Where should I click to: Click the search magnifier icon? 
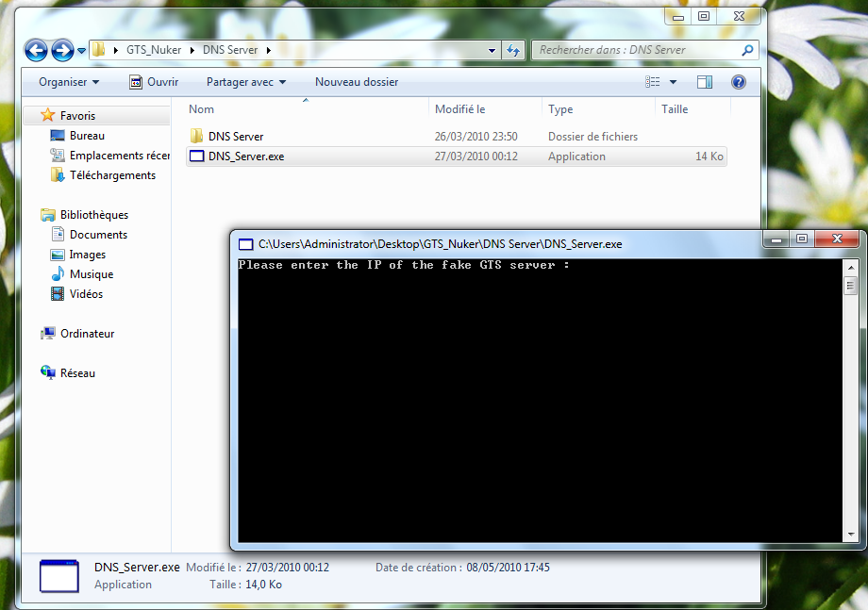pyautogui.click(x=748, y=51)
